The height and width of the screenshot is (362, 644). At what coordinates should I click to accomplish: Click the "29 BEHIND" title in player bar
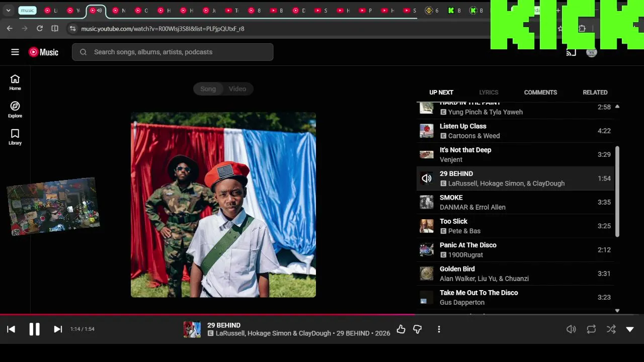(x=224, y=325)
